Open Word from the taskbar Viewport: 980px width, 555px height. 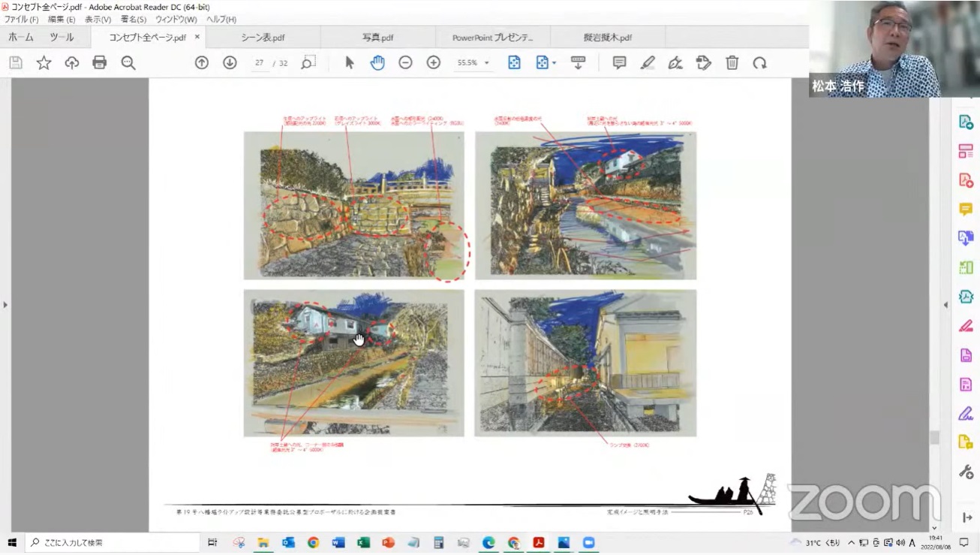(338, 542)
